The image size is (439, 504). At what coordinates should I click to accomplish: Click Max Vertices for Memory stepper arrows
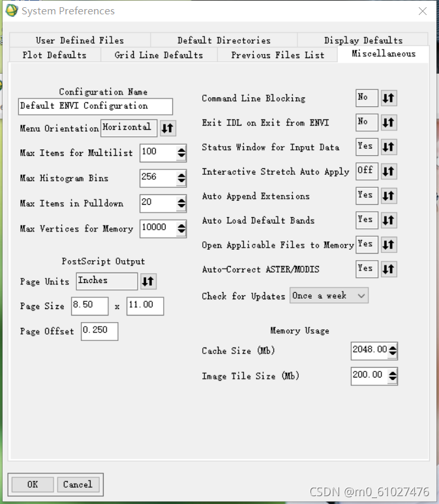pos(181,229)
